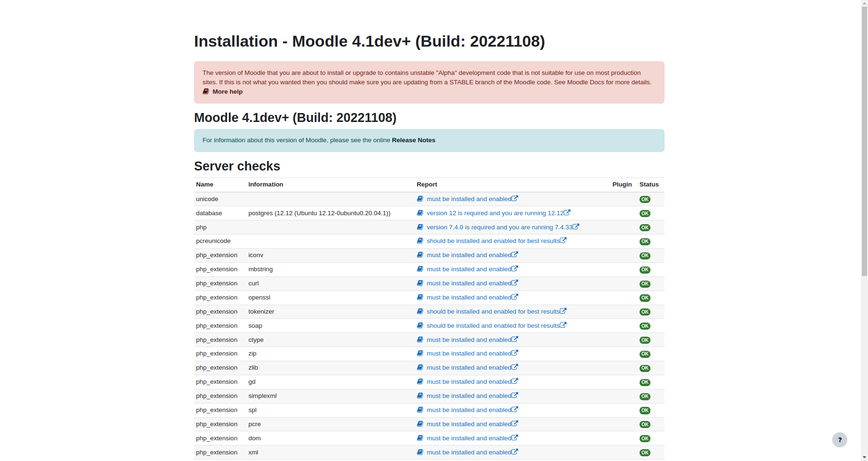Click external link icon in pcre row
This screenshot has width=868, height=461.
tap(515, 423)
